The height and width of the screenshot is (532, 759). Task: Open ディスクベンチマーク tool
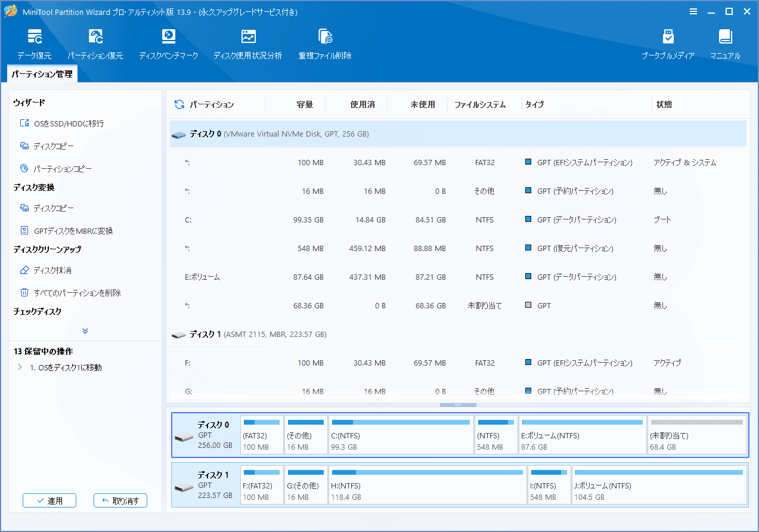pyautogui.click(x=169, y=44)
